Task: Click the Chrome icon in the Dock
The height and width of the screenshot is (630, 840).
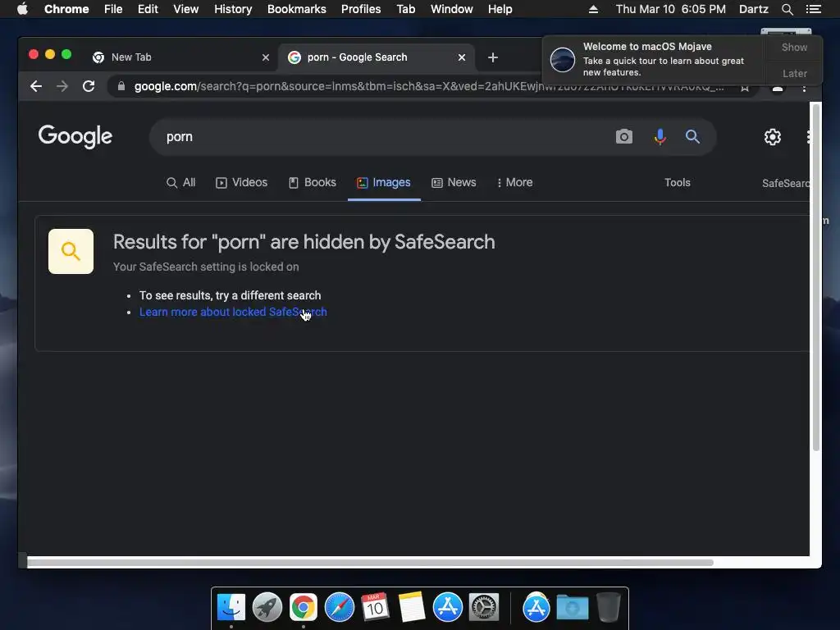Action: click(304, 607)
